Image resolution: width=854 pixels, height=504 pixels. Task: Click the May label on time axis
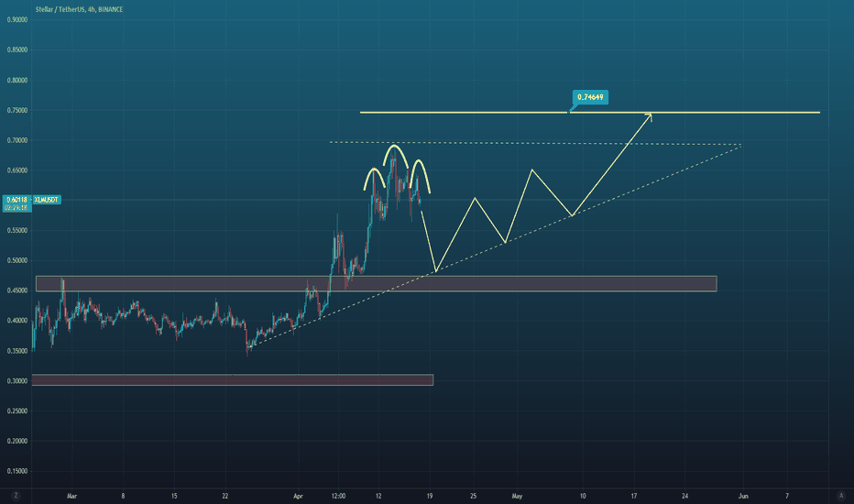point(517,496)
